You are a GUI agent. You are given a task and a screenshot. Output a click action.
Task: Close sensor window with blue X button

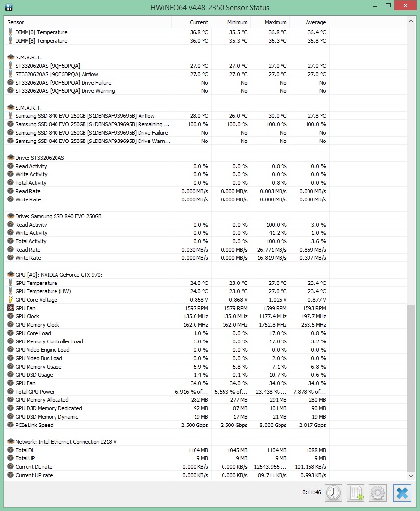pyautogui.click(x=402, y=492)
